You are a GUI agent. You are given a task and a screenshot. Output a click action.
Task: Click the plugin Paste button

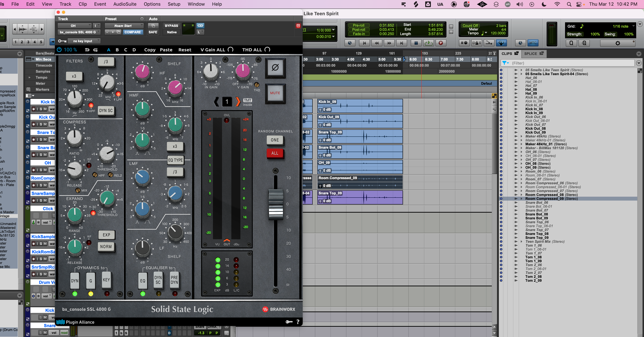166,50
